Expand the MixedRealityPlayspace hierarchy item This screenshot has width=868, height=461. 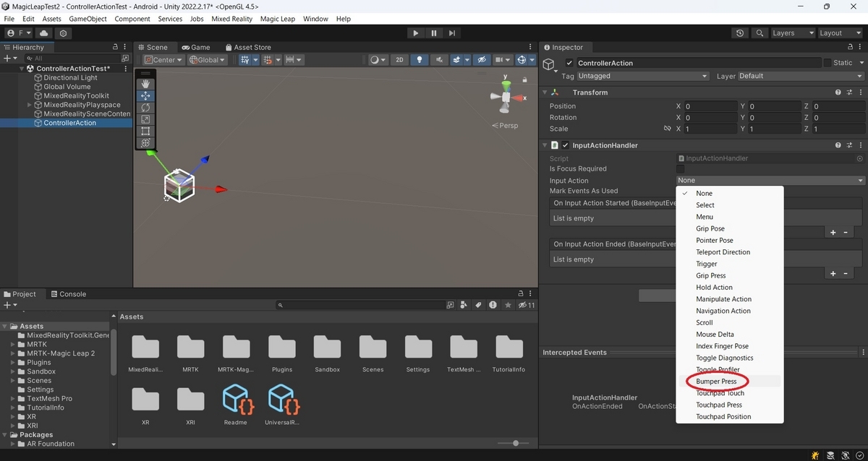(x=30, y=105)
